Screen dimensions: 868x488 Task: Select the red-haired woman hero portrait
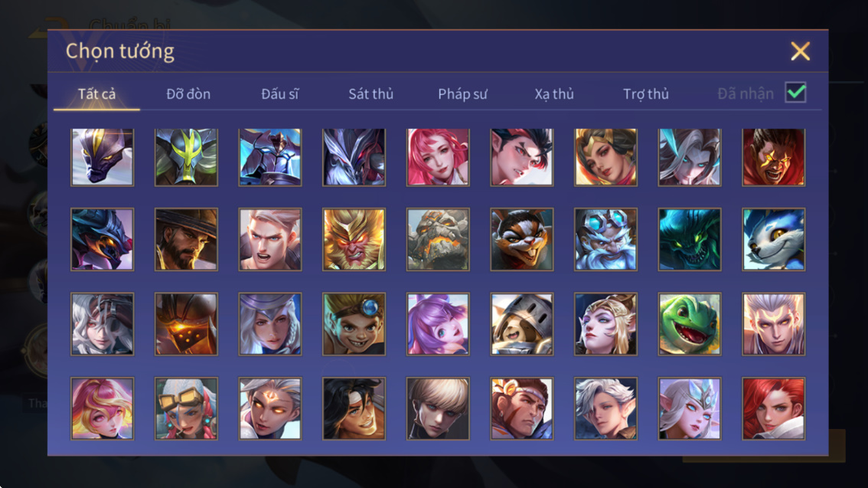pos(773,409)
